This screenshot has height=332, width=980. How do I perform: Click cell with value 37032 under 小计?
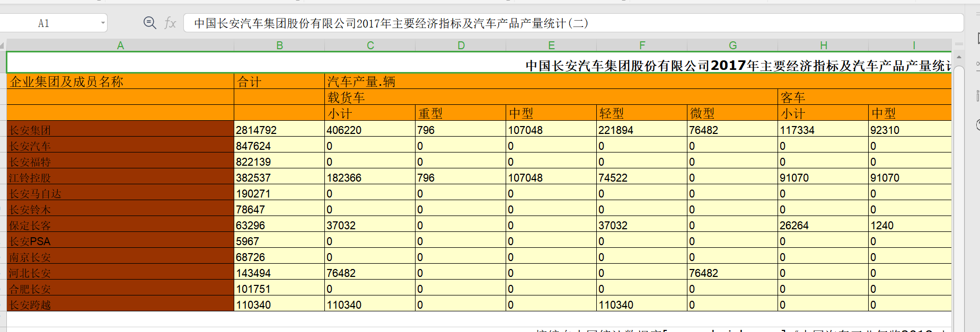370,225
